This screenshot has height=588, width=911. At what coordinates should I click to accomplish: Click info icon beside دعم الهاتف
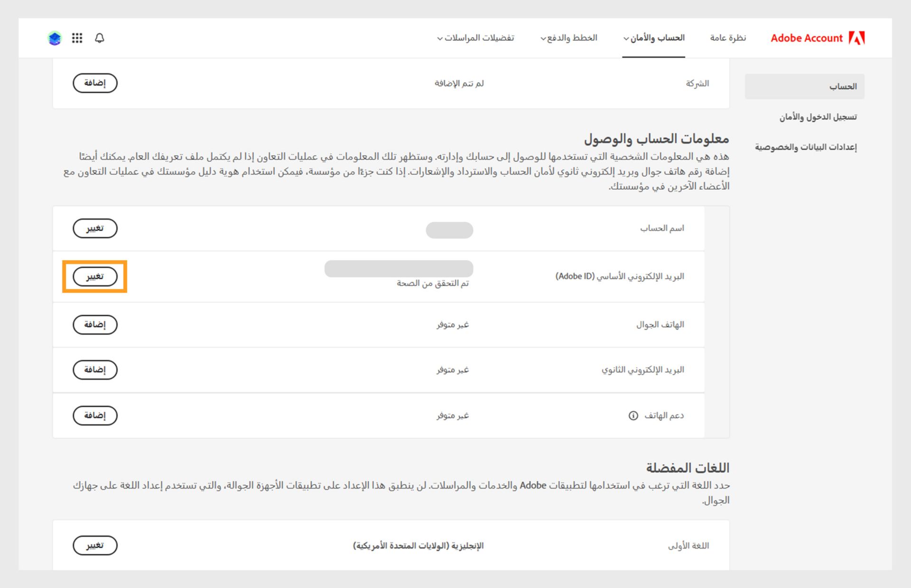click(x=633, y=415)
